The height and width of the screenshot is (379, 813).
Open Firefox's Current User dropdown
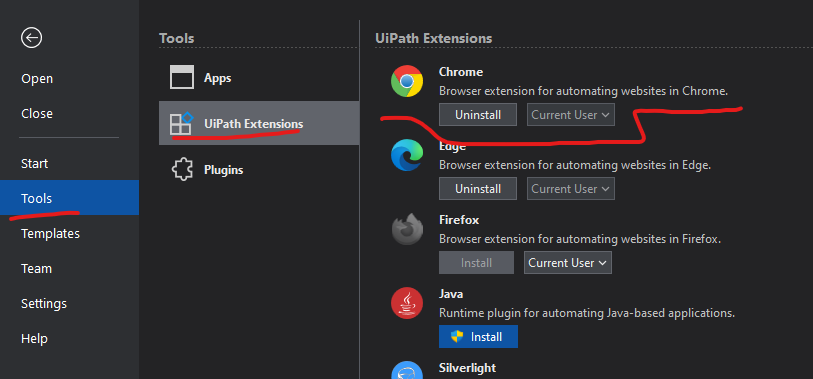[x=568, y=262]
